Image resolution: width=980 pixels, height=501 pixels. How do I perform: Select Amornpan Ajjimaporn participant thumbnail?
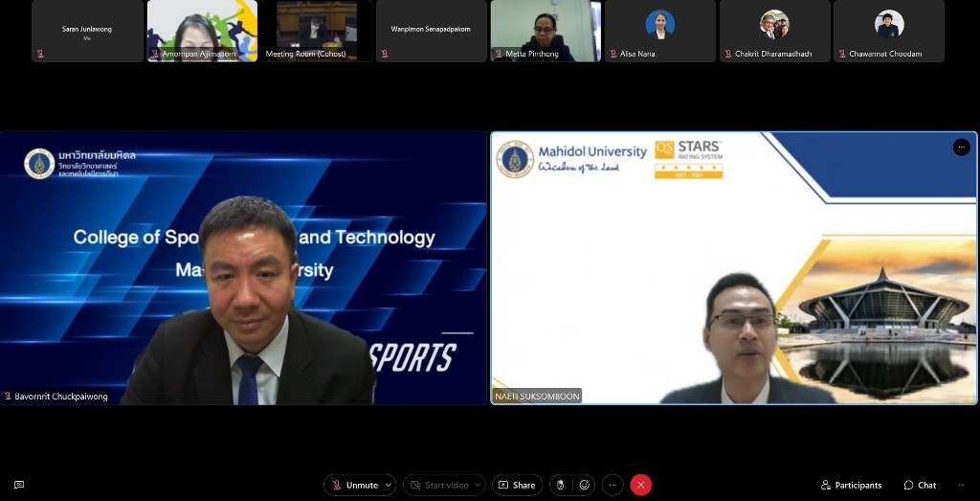202,31
